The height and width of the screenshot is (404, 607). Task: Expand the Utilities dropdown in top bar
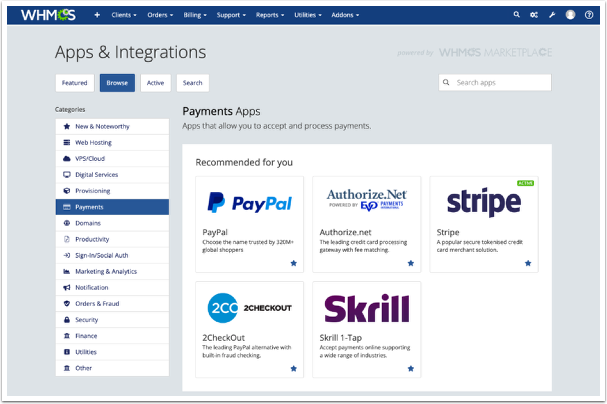pyautogui.click(x=308, y=15)
